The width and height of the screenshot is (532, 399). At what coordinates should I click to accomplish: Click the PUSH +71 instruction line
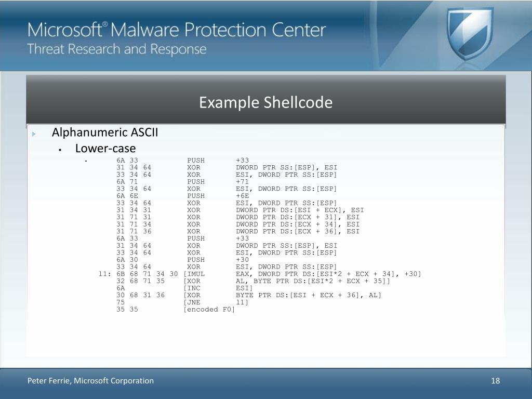(182, 181)
